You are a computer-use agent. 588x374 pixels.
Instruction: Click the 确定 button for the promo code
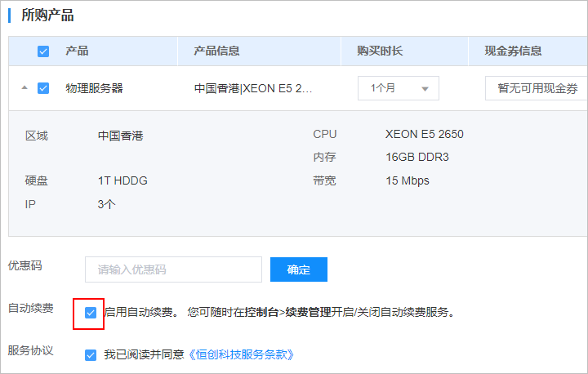299,269
